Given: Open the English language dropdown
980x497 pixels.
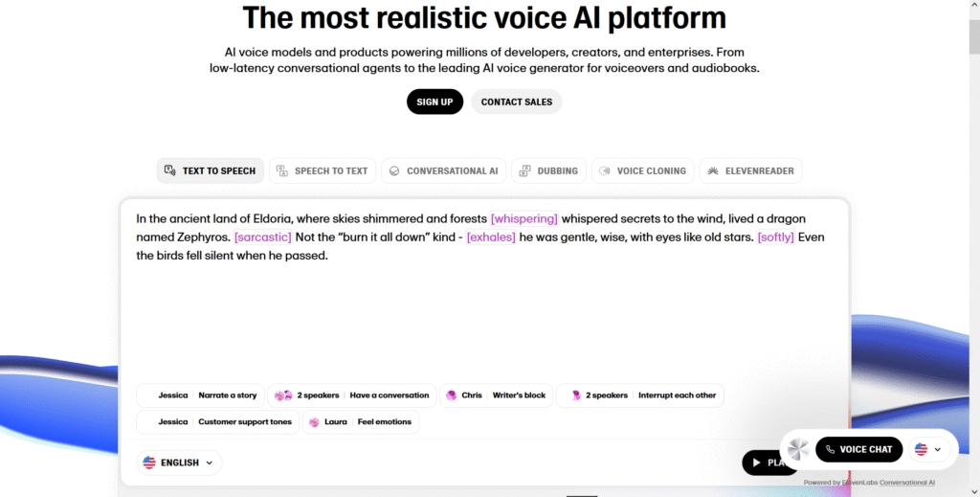Looking at the screenshot, I should (x=179, y=463).
